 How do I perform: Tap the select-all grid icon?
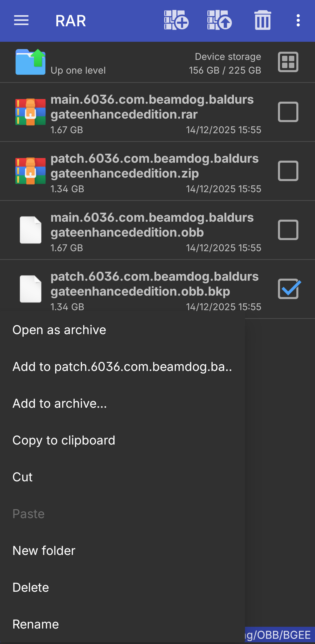click(288, 62)
